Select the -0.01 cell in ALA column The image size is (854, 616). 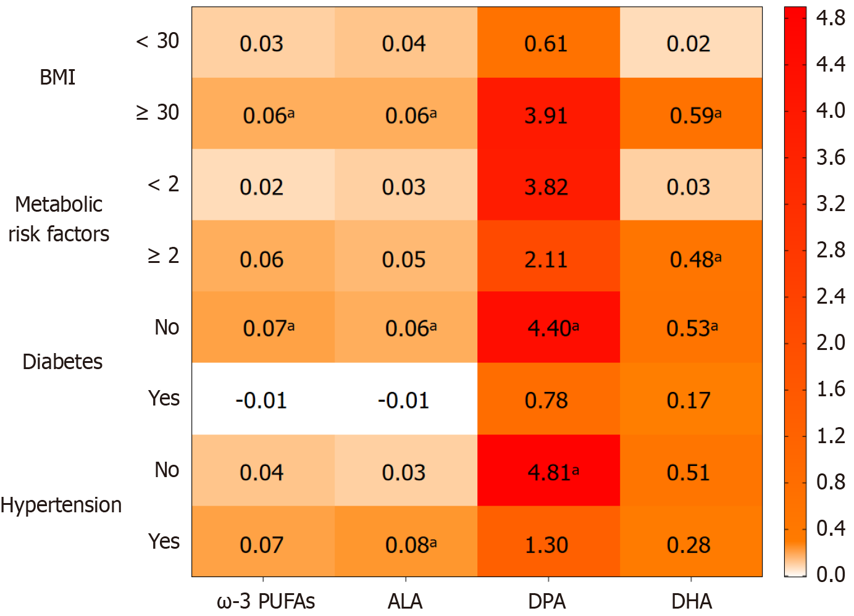406,399
